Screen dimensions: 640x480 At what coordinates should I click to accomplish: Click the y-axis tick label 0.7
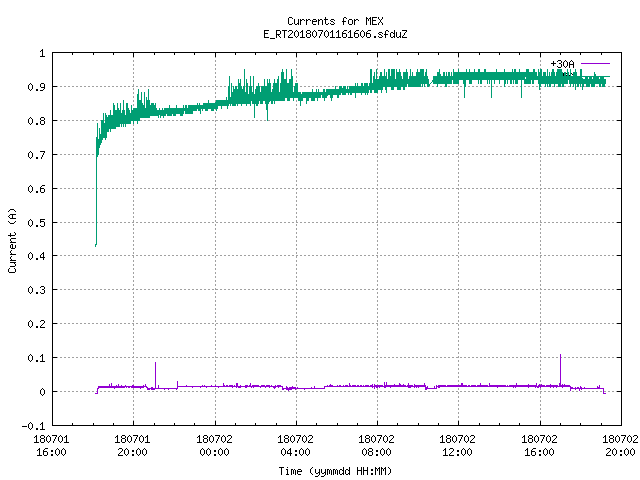(36, 155)
